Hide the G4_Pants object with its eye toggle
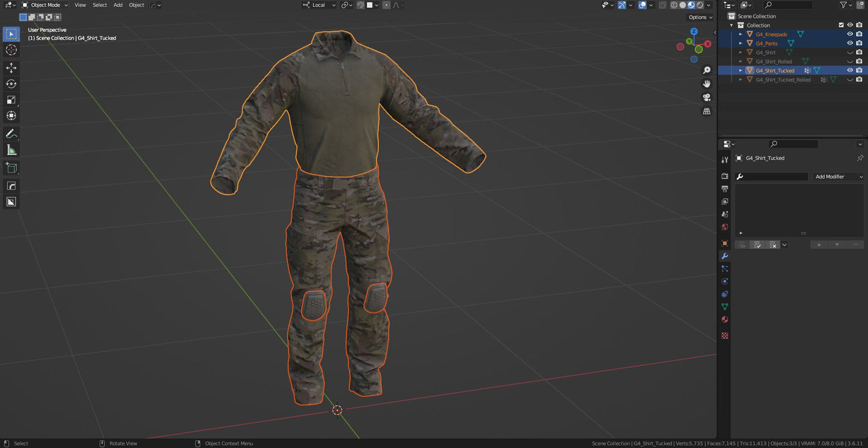Viewport: 868px width, 448px height. tap(849, 43)
